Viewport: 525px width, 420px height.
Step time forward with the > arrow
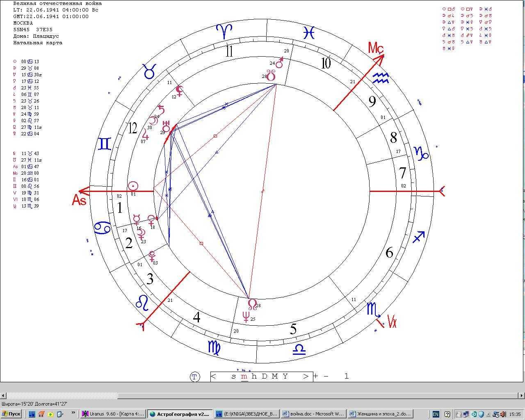pyautogui.click(x=306, y=377)
